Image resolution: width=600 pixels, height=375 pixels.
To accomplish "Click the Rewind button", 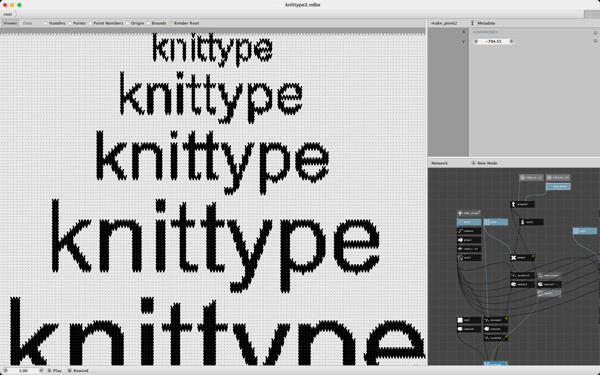I will [78, 370].
